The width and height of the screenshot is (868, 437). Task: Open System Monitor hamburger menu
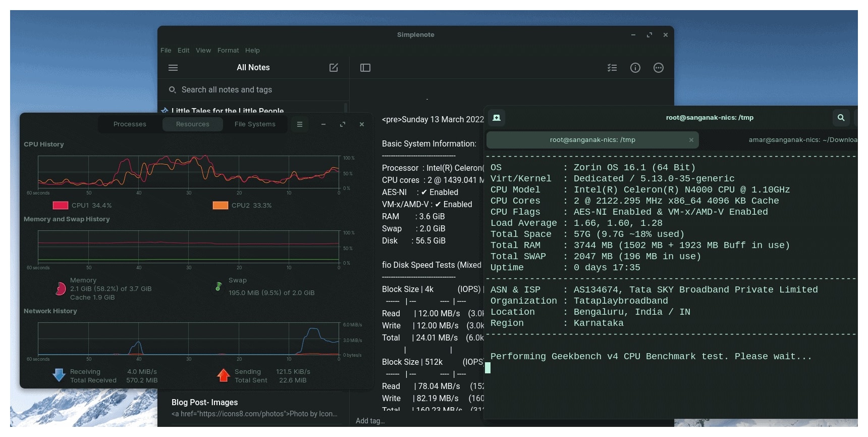click(x=300, y=124)
